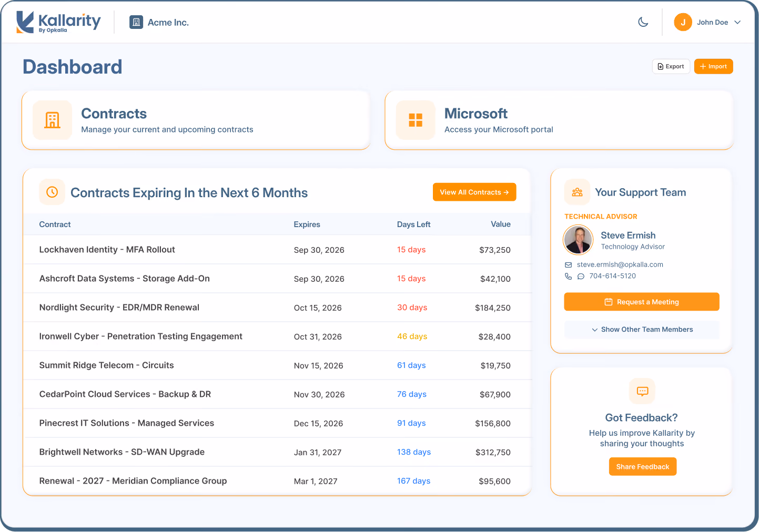Select Pinecrest IT Solutions - Managed Services
Image resolution: width=759 pixels, height=532 pixels.
[x=277, y=423]
